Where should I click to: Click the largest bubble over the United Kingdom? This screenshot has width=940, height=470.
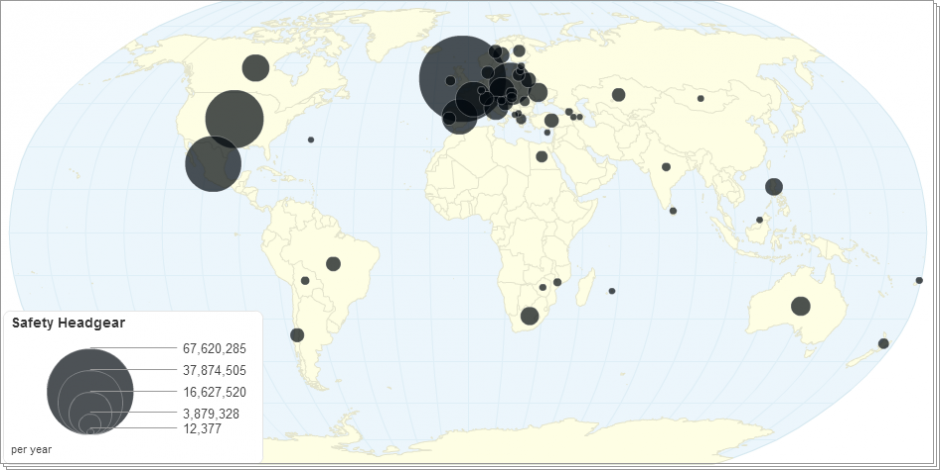point(461,78)
